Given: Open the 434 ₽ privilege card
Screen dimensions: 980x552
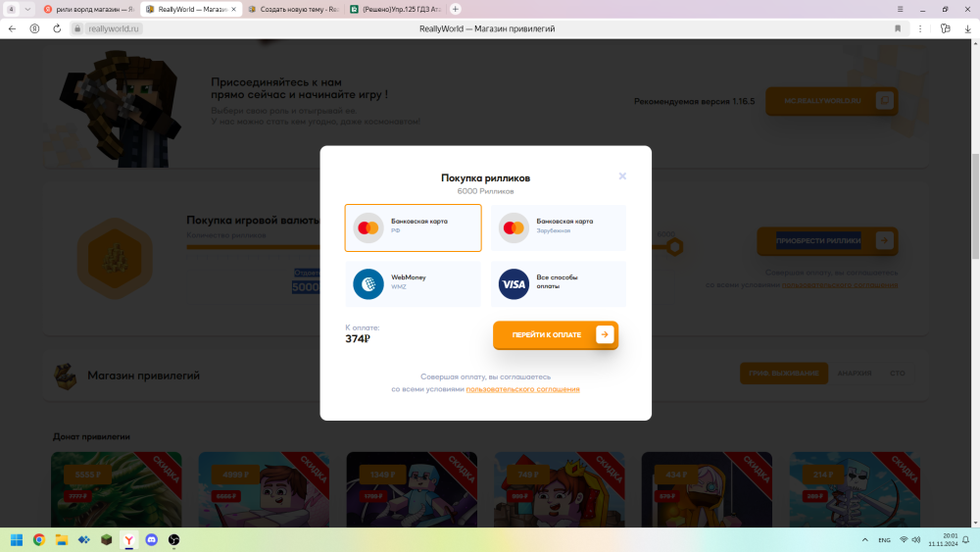Looking at the screenshot, I should tap(707, 489).
